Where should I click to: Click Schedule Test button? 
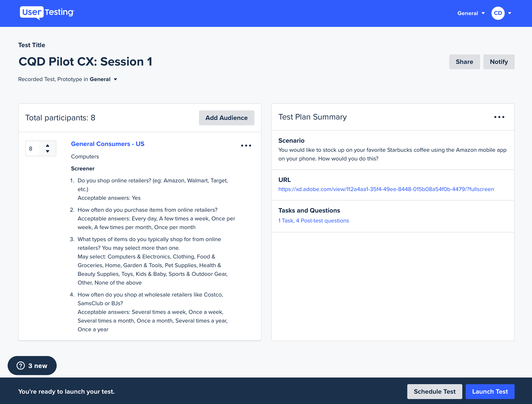pyautogui.click(x=434, y=392)
